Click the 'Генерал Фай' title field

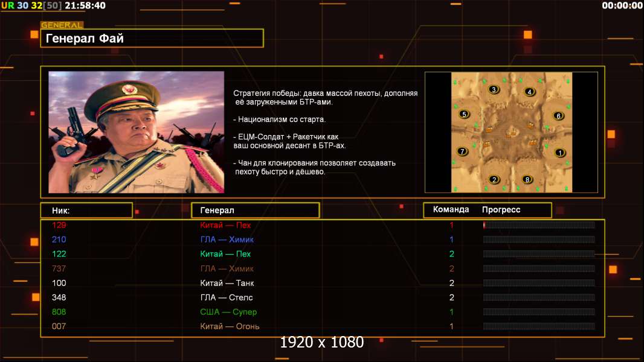(152, 38)
